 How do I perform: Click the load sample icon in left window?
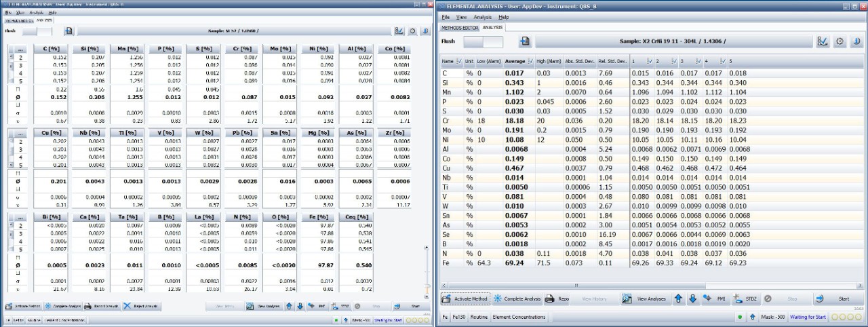[68, 31]
